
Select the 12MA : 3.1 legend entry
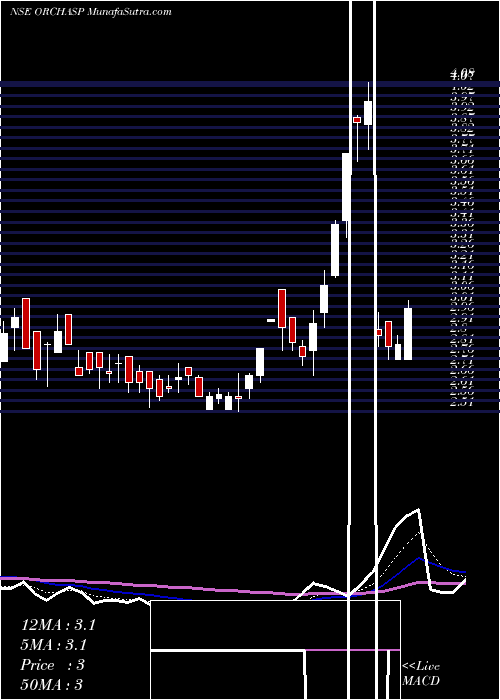point(58,625)
